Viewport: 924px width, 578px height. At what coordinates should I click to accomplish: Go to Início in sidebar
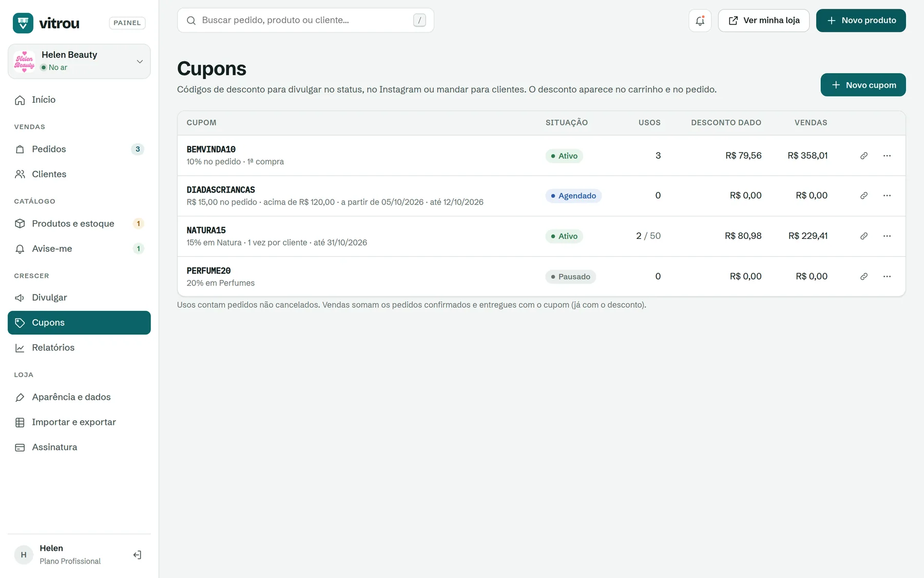[79, 100]
